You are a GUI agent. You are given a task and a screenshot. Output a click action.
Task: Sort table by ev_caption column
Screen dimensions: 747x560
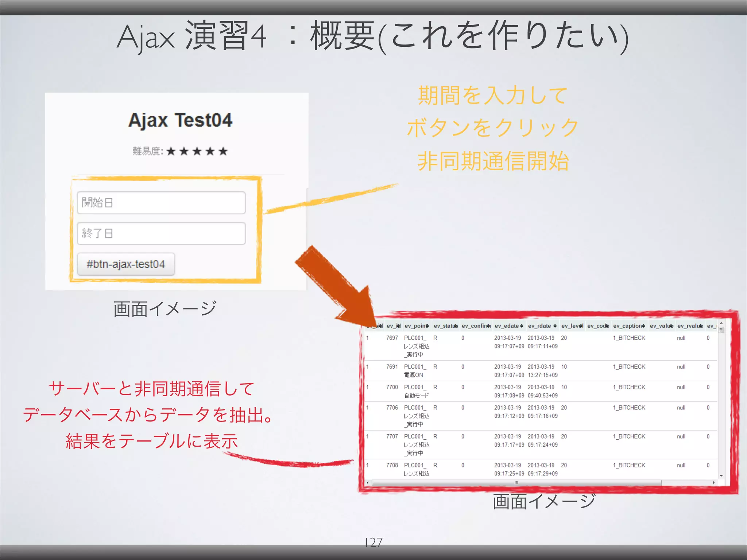click(x=629, y=326)
